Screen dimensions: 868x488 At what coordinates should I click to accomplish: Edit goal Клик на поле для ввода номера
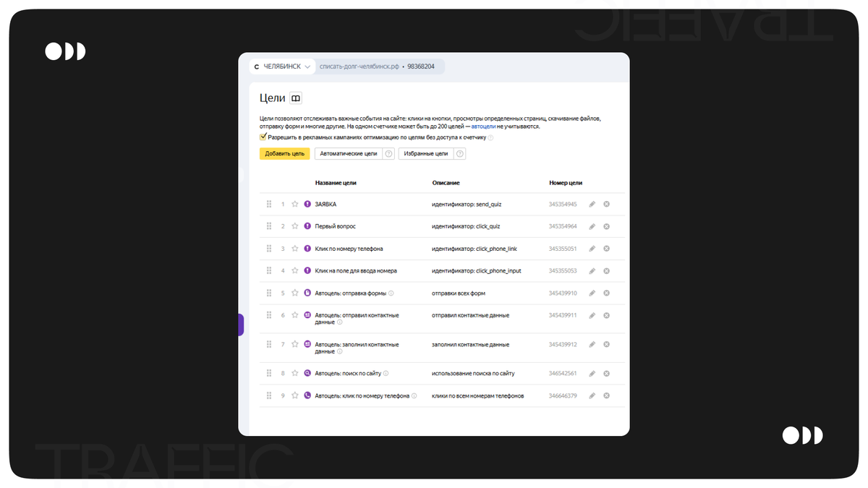pyautogui.click(x=592, y=271)
